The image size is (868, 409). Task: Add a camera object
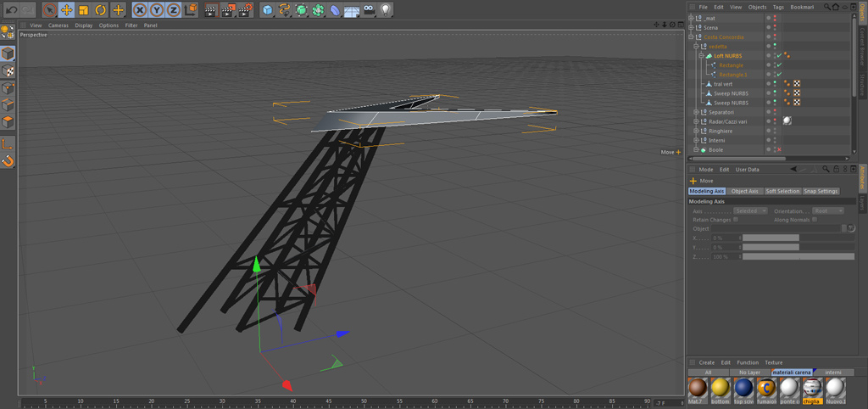click(x=370, y=9)
